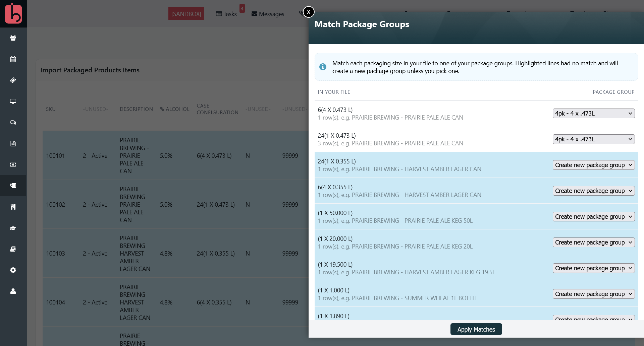
Task: Open package group dropdown for 6(4 X 0.355 L)
Action: click(x=594, y=191)
